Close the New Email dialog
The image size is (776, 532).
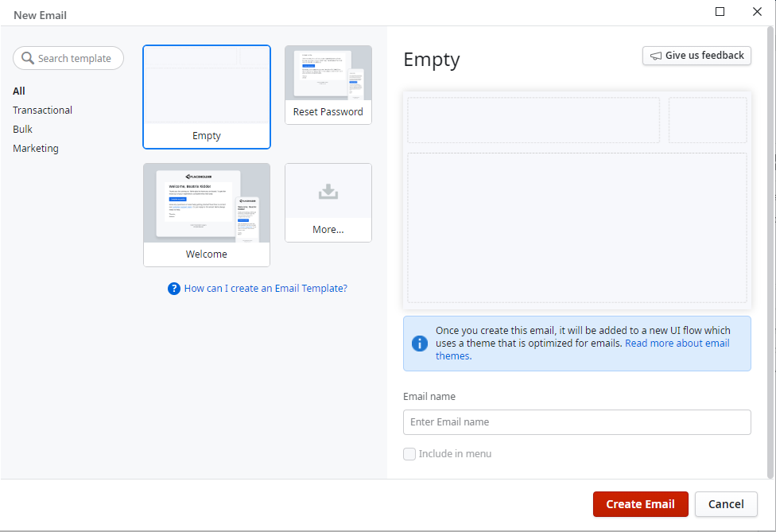pyautogui.click(x=757, y=11)
